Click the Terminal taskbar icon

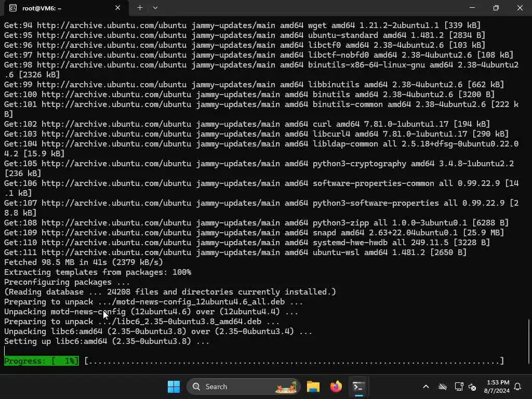tap(358, 387)
